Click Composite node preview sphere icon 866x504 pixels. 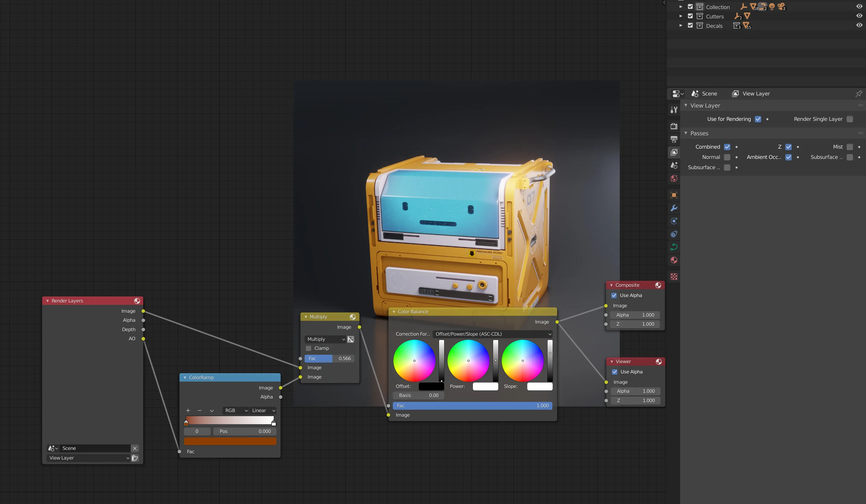pyautogui.click(x=658, y=285)
